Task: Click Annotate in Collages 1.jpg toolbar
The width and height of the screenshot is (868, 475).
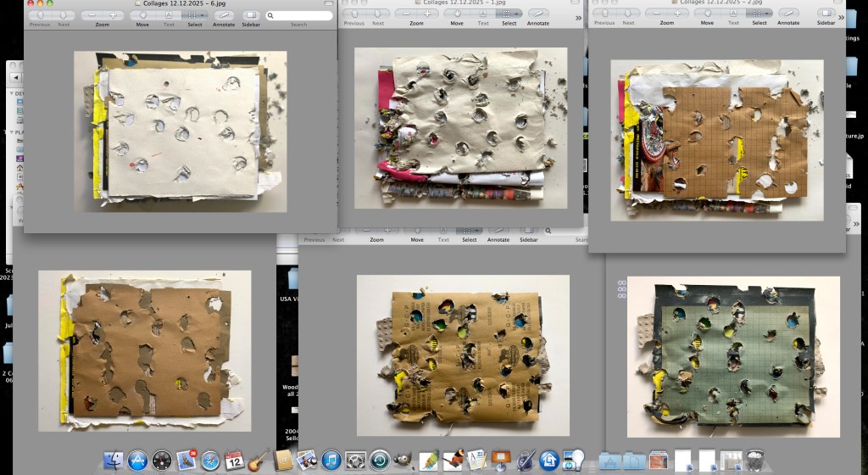Action: pos(537,14)
